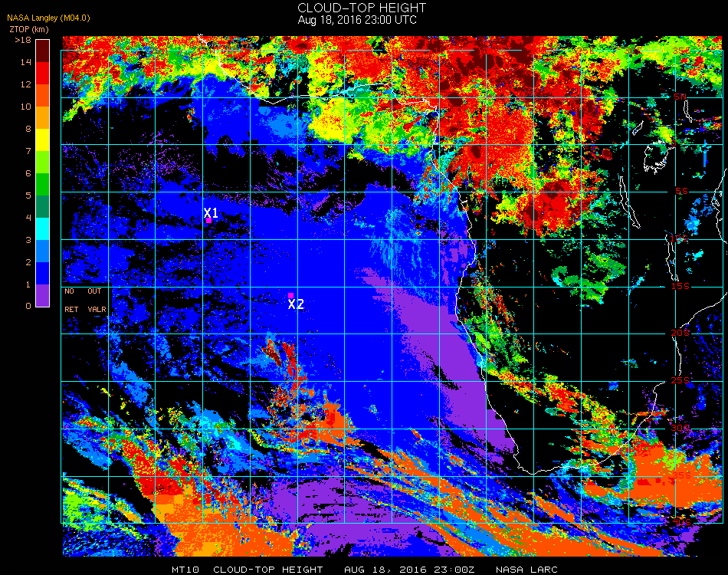Select the light blue 2–3 km legend swatch

(x=43, y=251)
